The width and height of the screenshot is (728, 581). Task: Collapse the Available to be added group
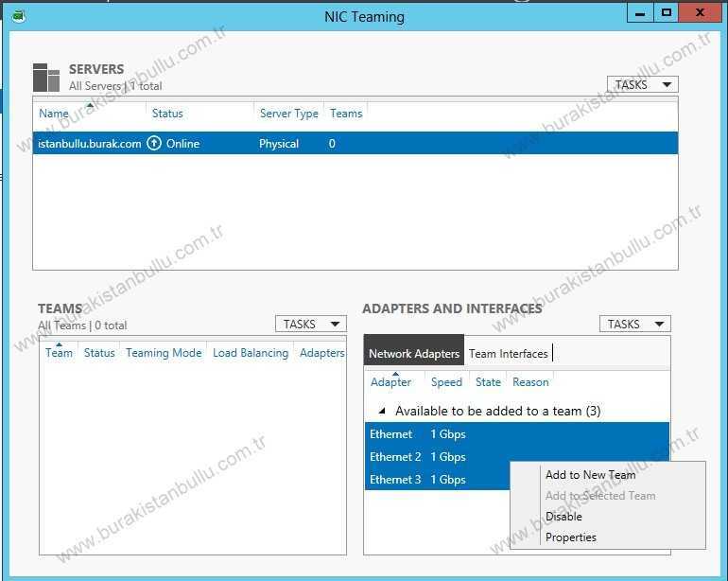click(x=382, y=411)
